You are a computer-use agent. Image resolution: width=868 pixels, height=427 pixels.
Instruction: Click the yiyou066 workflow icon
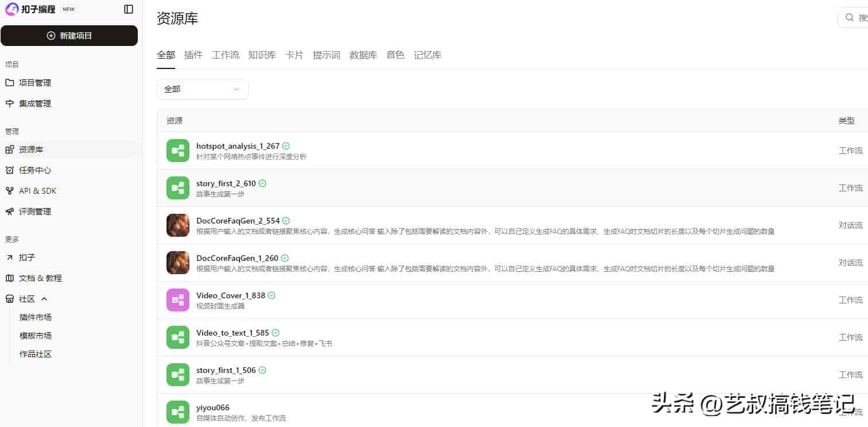click(x=178, y=412)
